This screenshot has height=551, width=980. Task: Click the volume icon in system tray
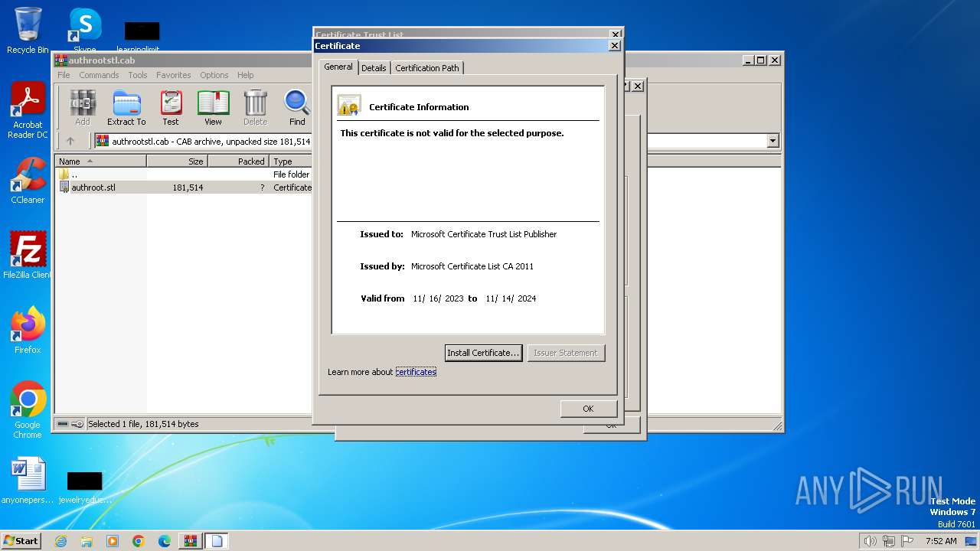(870, 541)
